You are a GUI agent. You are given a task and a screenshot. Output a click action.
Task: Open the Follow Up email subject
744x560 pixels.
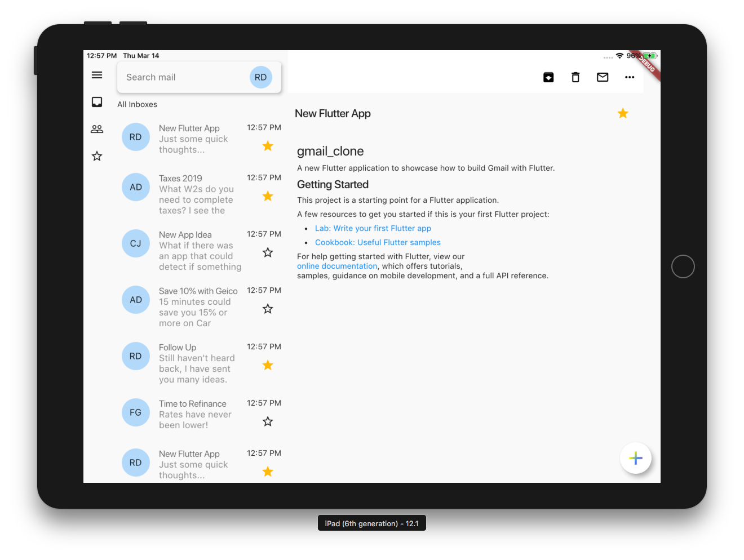[x=178, y=347]
